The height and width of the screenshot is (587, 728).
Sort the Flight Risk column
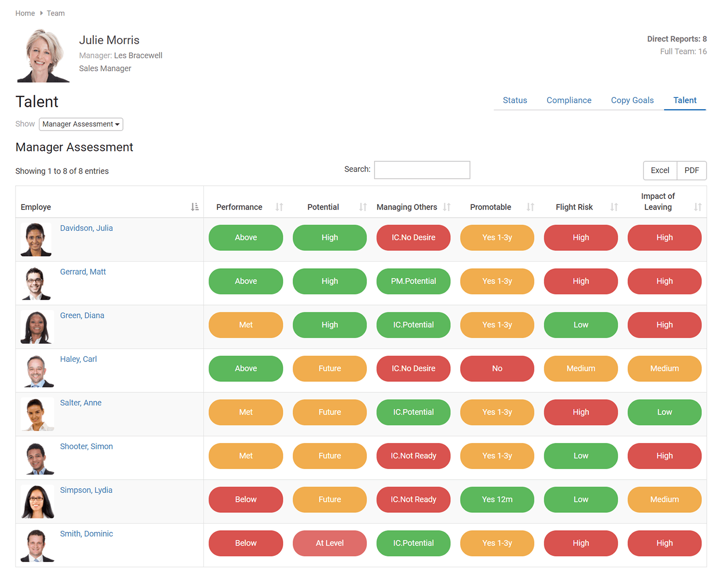pyautogui.click(x=614, y=207)
